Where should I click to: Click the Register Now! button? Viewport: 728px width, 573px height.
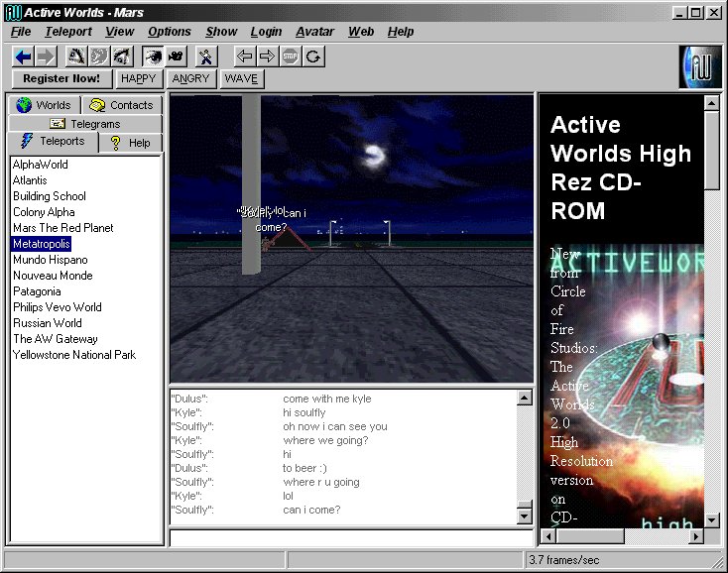pos(61,78)
